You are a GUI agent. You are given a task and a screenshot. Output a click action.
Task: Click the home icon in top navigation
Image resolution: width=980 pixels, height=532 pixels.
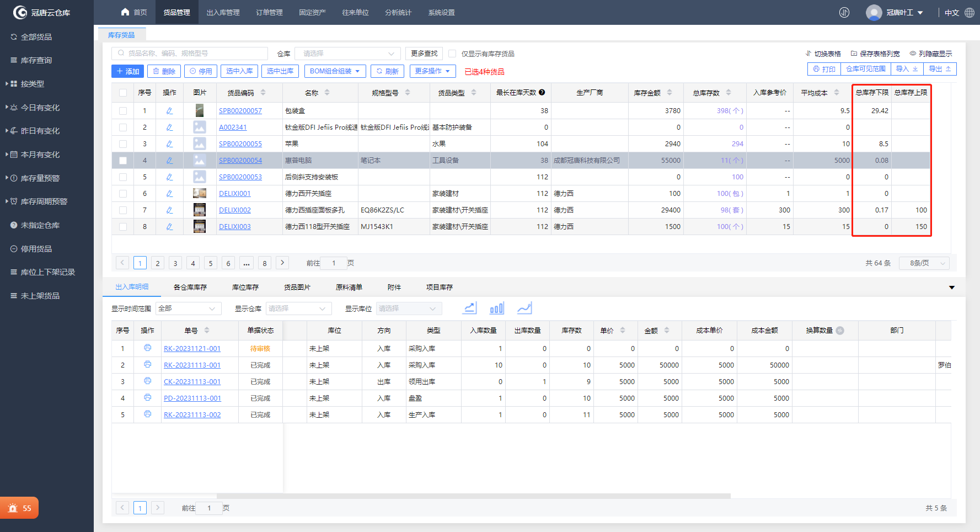click(125, 12)
